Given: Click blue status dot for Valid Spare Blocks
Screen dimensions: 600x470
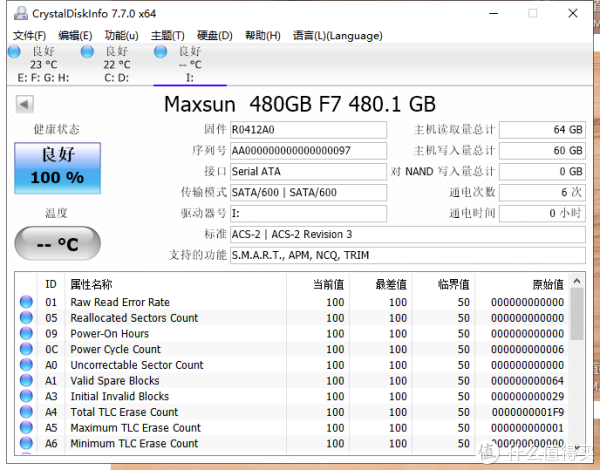Looking at the screenshot, I should [26, 380].
